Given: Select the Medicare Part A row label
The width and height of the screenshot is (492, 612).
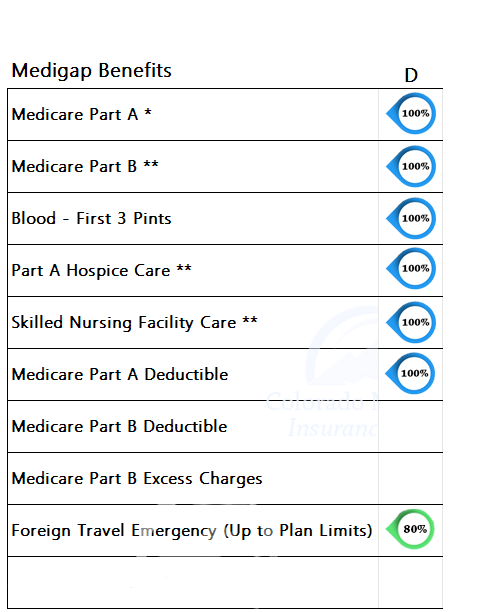Looking at the screenshot, I should (x=82, y=115).
